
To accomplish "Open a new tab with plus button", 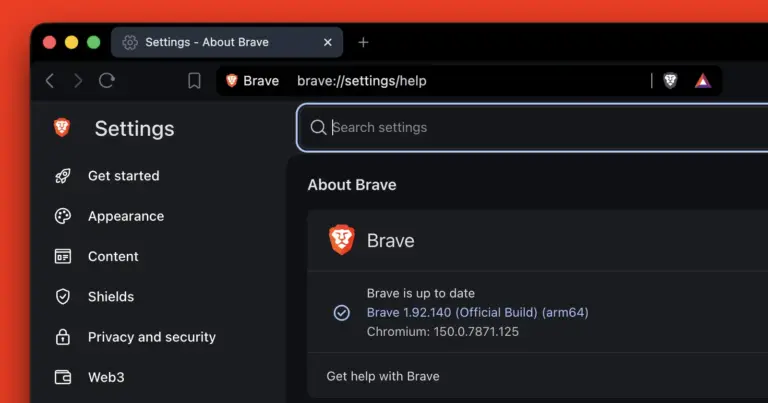I will (363, 43).
